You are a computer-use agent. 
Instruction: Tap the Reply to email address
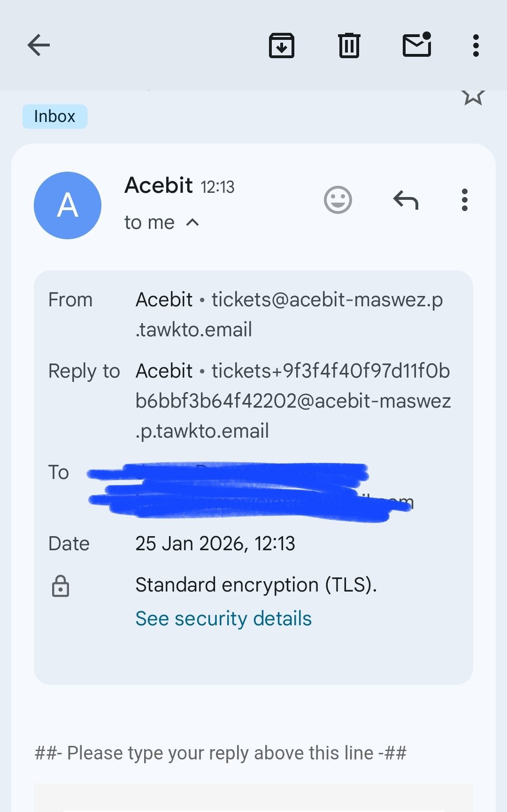[293, 401]
